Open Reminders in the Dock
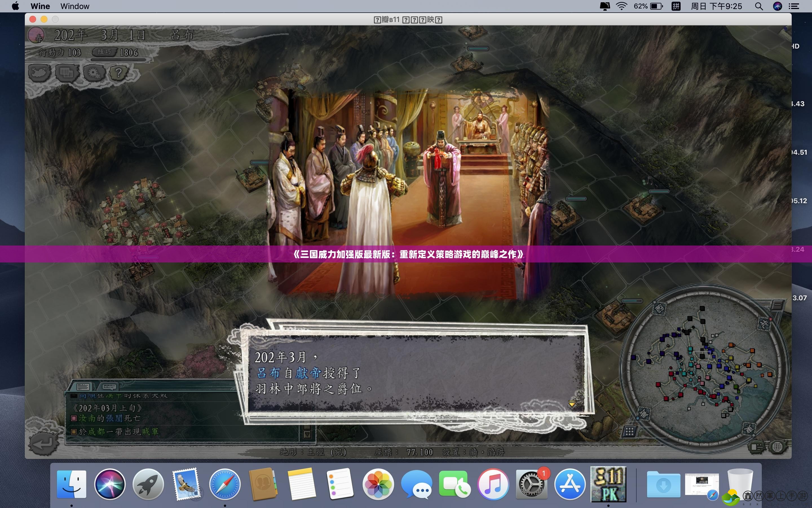This screenshot has width=812, height=508. point(339,484)
